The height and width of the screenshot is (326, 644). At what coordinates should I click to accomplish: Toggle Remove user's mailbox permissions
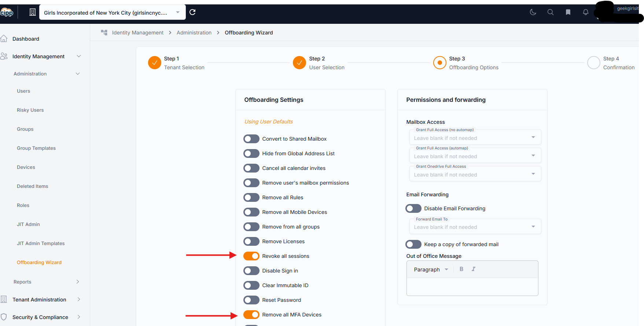click(x=251, y=183)
